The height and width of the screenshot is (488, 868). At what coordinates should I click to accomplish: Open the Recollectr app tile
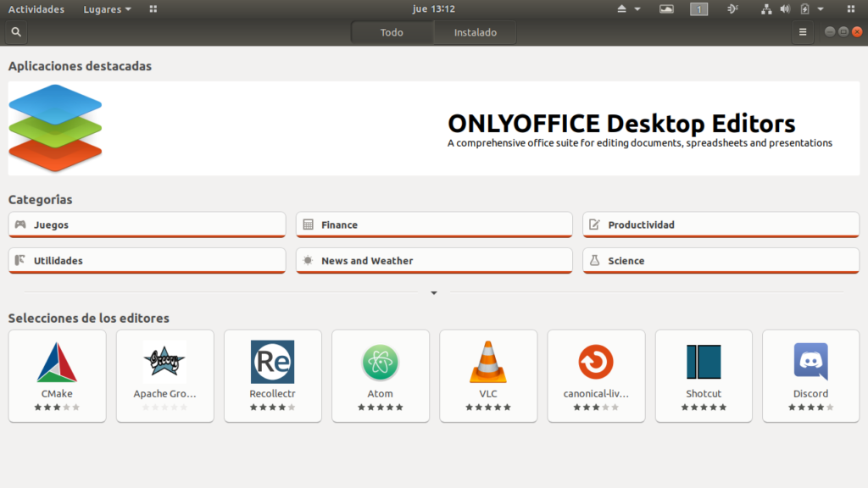272,376
